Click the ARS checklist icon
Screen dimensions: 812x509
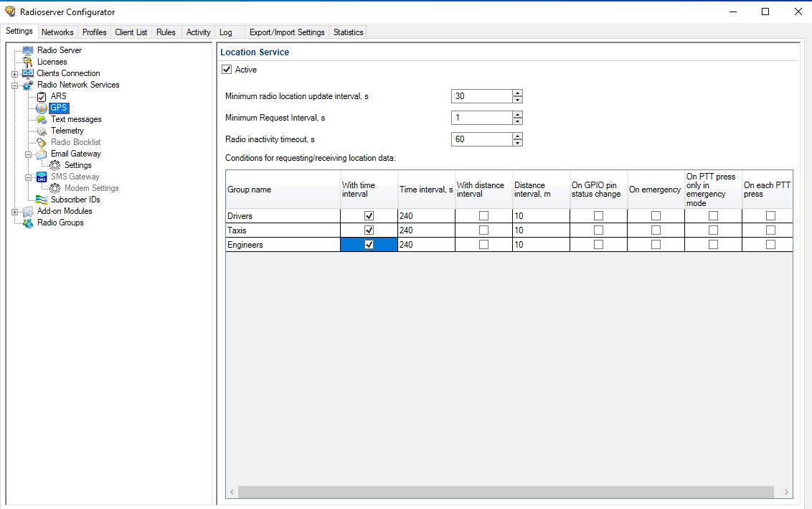42,96
